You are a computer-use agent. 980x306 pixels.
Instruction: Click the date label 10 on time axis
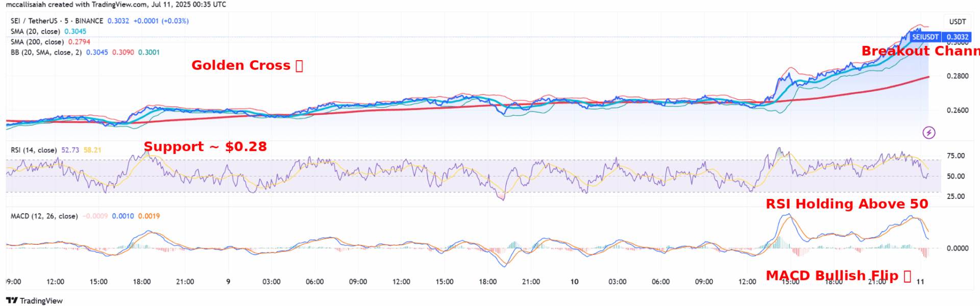click(575, 282)
